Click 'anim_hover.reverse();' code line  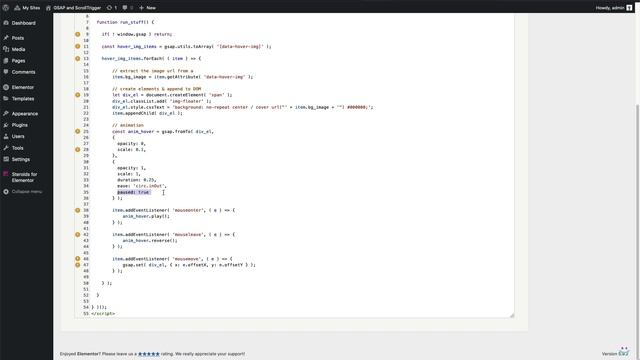click(x=150, y=240)
